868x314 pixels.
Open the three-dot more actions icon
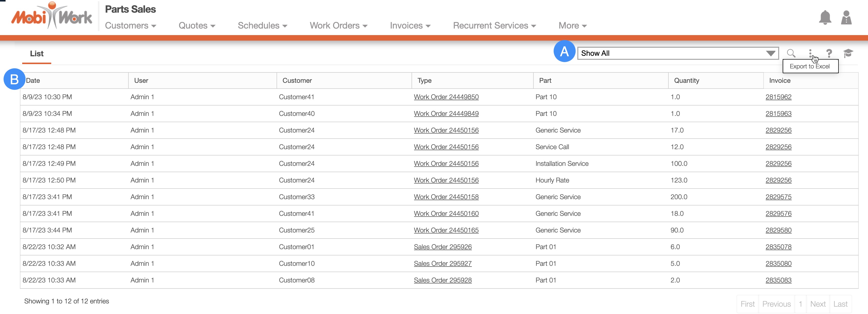(810, 53)
